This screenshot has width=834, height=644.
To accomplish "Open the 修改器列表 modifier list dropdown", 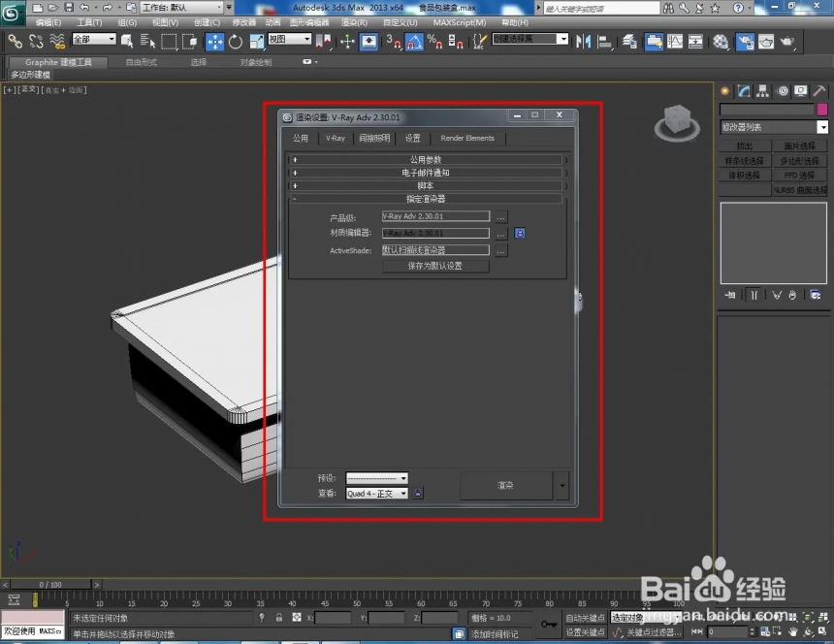I will (x=773, y=127).
